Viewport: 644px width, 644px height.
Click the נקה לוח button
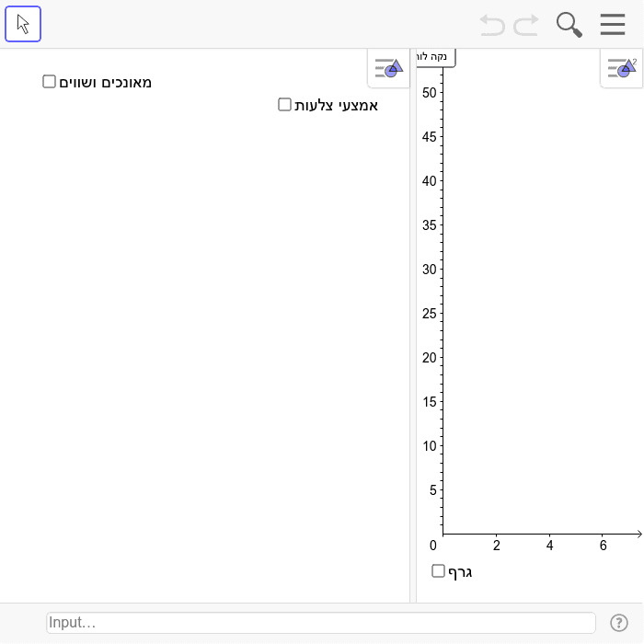pyautogui.click(x=435, y=57)
